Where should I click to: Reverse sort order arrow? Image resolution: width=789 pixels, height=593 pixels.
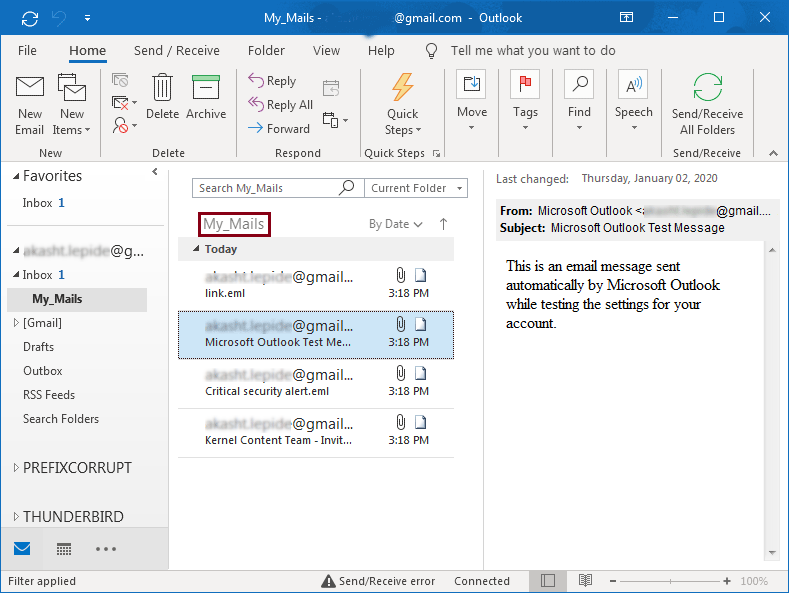coord(443,224)
